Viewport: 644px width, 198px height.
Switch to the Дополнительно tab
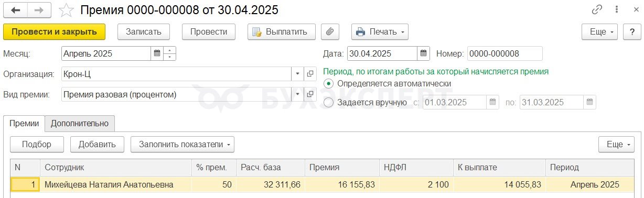pyautogui.click(x=80, y=123)
